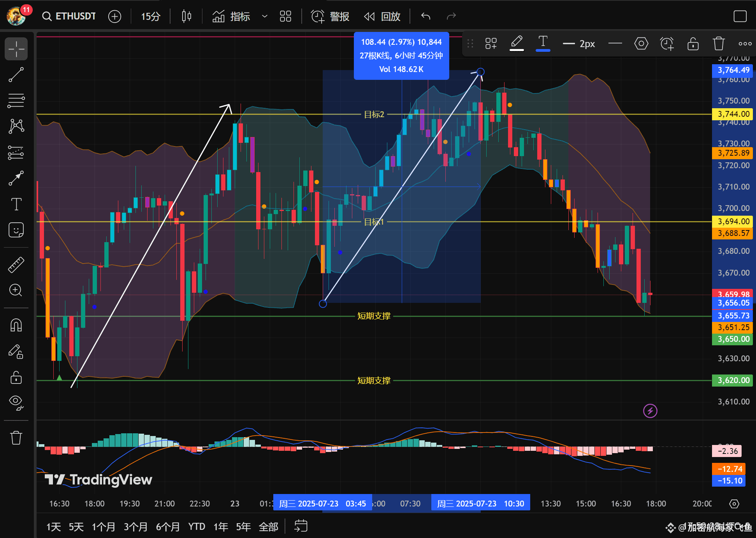Add alert on selected drawing
756x538 pixels.
point(667,44)
